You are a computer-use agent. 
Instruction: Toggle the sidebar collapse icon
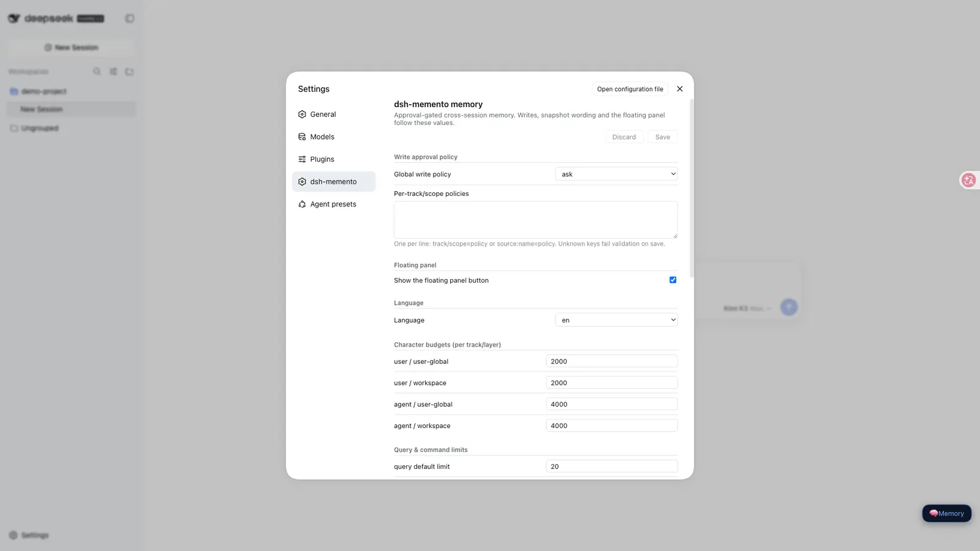pyautogui.click(x=130, y=18)
